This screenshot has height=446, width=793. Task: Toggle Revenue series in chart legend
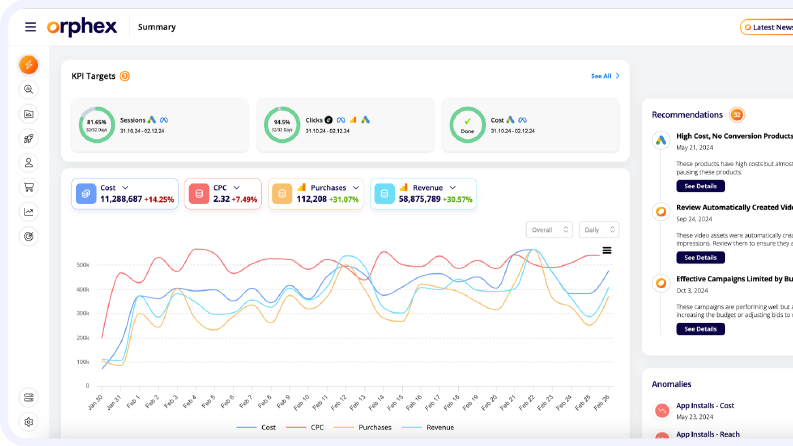pyautogui.click(x=428, y=427)
